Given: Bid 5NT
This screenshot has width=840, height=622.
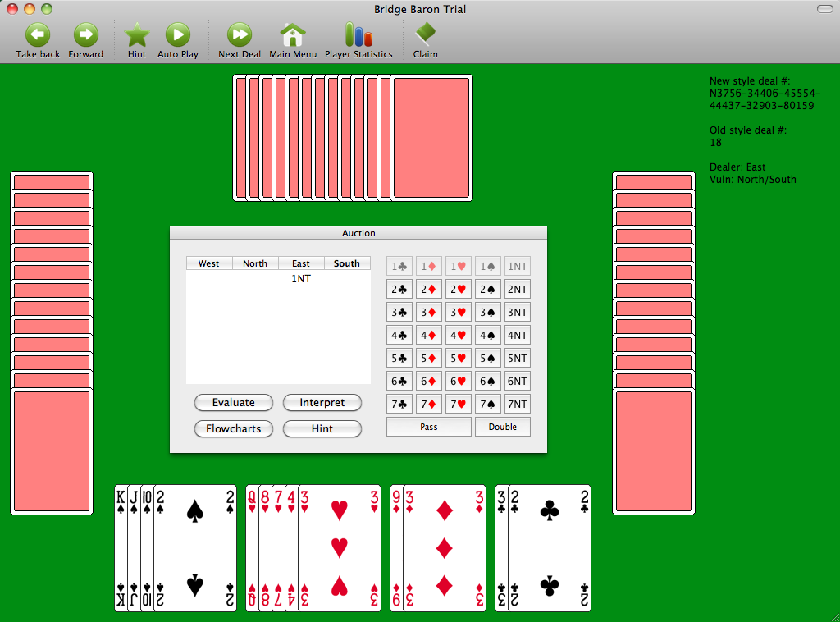Looking at the screenshot, I should click(x=518, y=359).
